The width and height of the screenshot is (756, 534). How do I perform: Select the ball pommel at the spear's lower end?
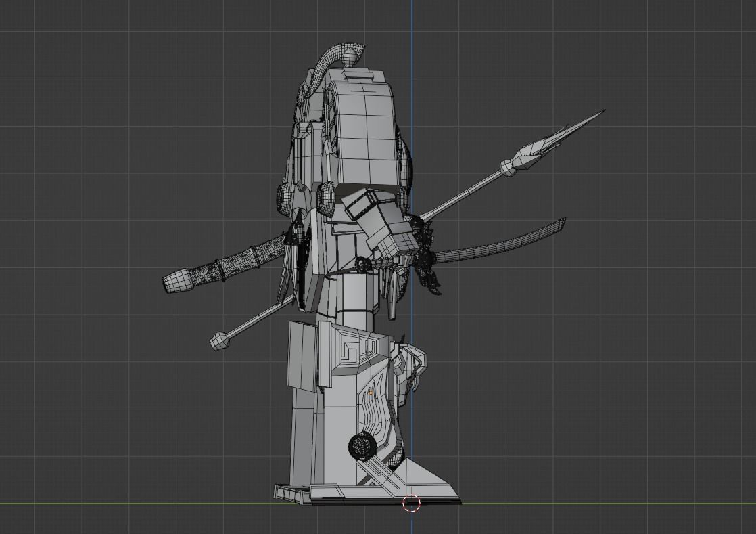[x=219, y=342]
